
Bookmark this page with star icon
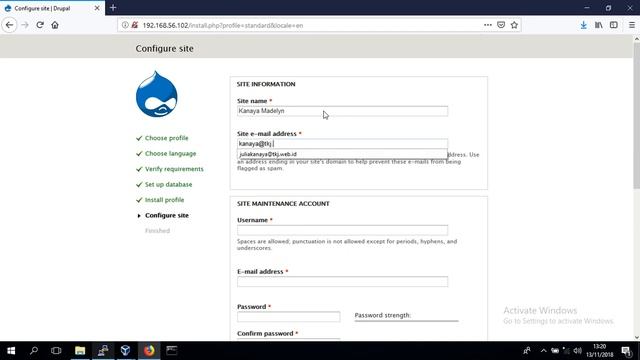tap(514, 25)
